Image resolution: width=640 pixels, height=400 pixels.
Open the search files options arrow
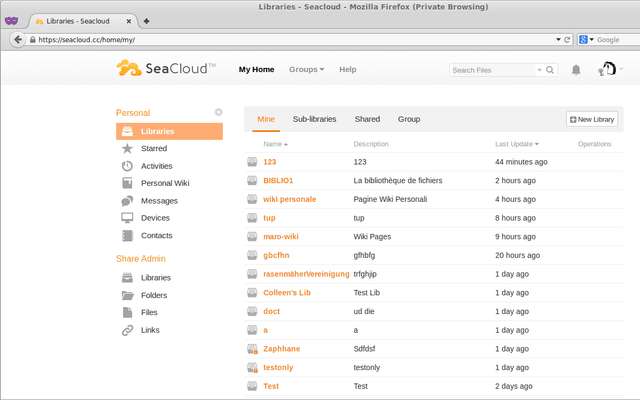(540, 70)
